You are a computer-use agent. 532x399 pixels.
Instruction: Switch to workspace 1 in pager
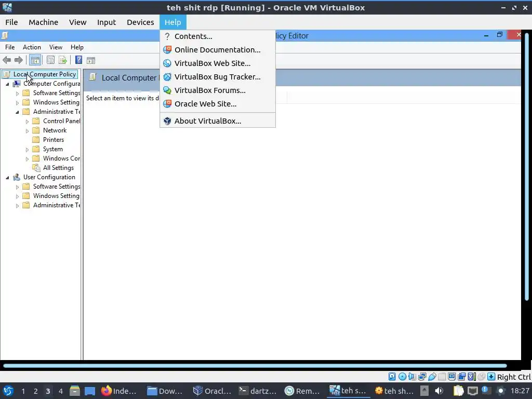tap(23, 391)
